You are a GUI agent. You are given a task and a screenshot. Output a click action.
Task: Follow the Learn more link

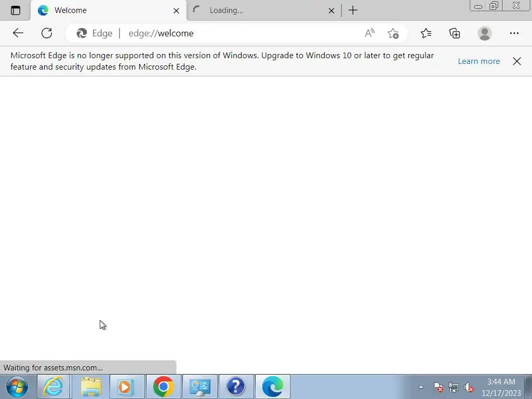pos(478,61)
